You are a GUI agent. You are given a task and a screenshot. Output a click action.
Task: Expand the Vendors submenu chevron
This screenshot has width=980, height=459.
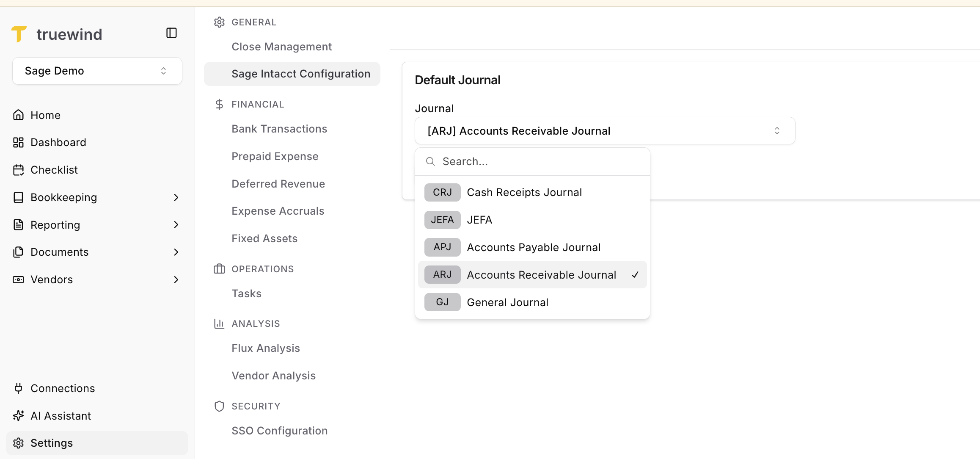click(176, 279)
